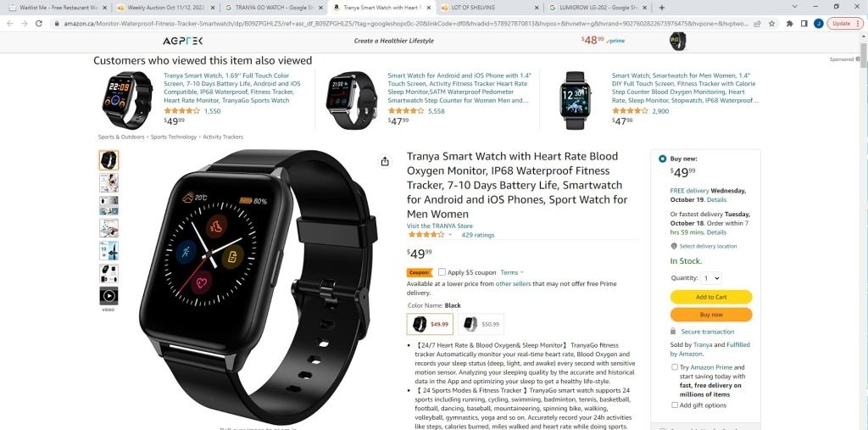
Task: Select the second product image thumbnail
Action: coord(108,182)
